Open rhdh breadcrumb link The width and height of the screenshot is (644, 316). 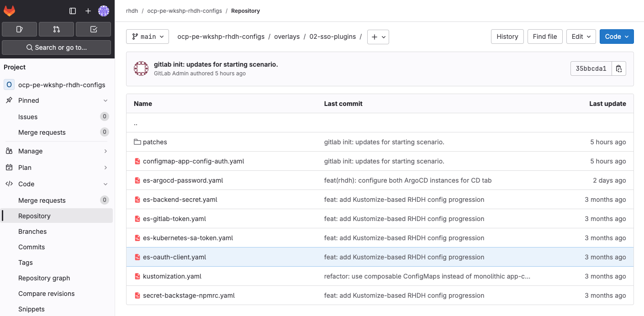[132, 11]
